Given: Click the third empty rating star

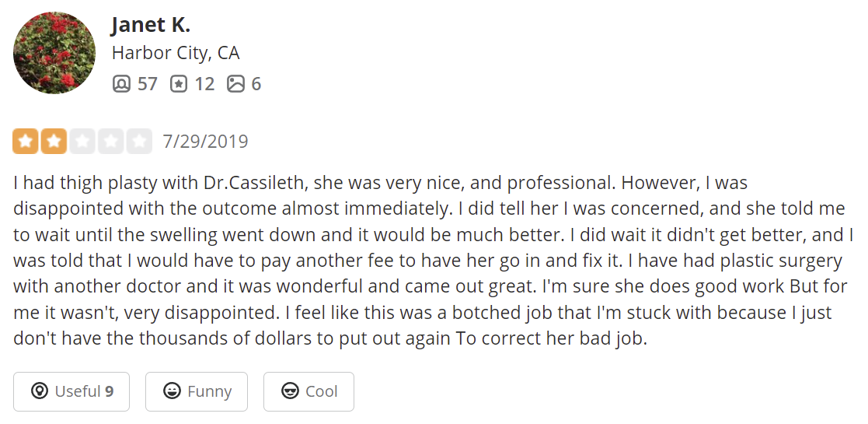Looking at the screenshot, I should (x=82, y=142).
